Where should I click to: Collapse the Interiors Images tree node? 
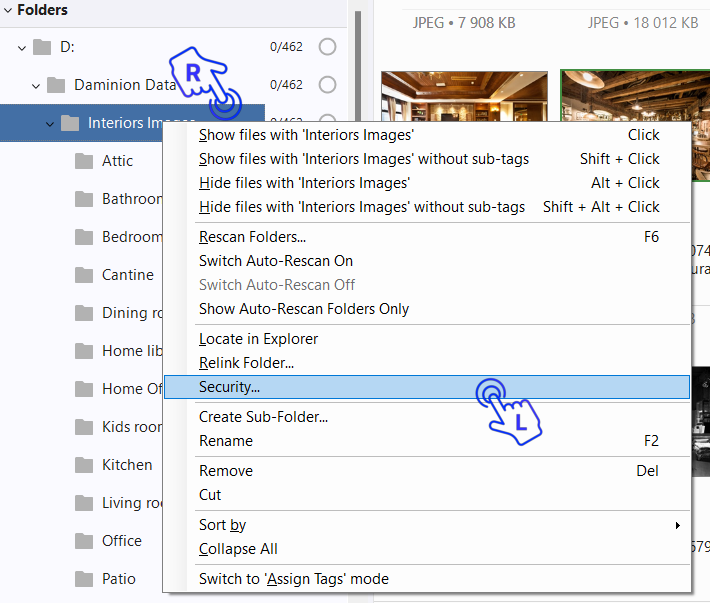point(50,123)
